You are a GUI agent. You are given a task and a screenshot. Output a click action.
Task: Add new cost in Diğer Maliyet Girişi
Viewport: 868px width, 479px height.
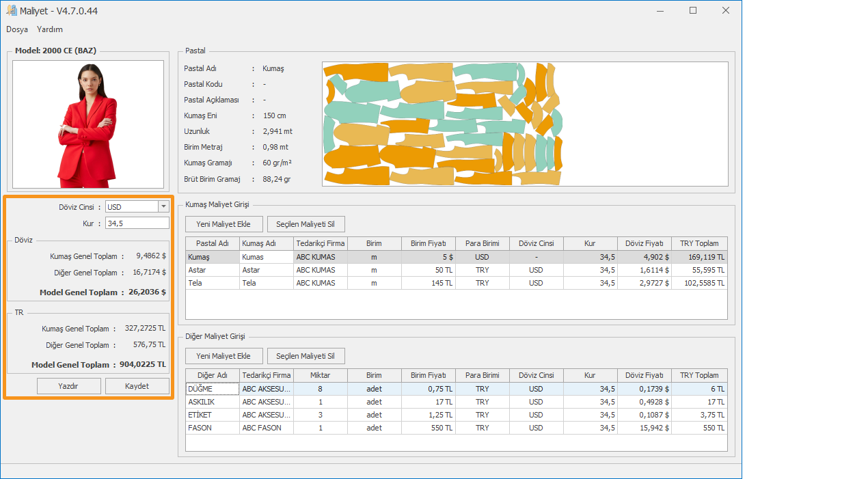coord(223,356)
